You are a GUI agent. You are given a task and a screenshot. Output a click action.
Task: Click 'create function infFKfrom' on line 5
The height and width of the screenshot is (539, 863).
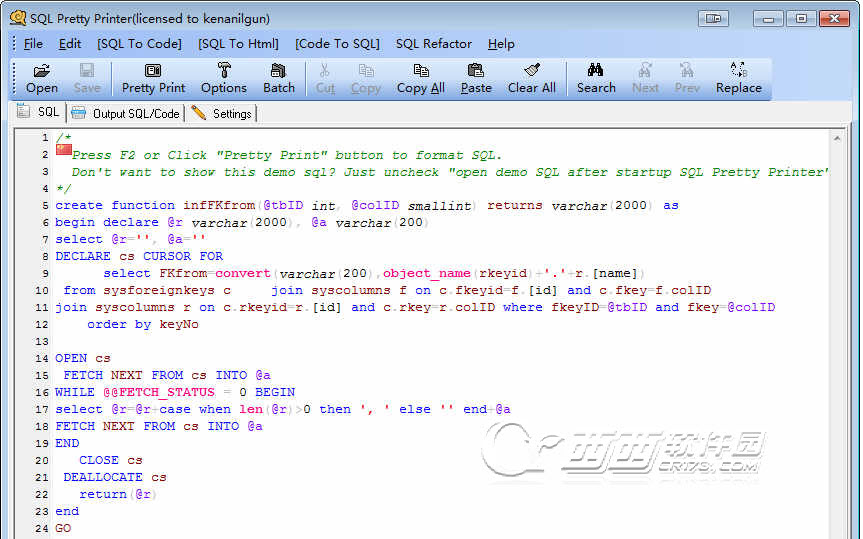click(x=155, y=205)
